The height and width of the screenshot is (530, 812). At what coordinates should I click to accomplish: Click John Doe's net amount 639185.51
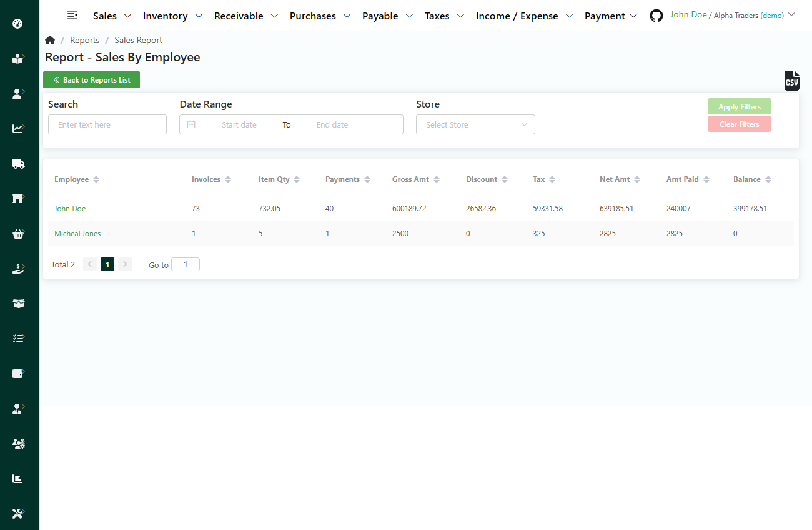coord(616,209)
